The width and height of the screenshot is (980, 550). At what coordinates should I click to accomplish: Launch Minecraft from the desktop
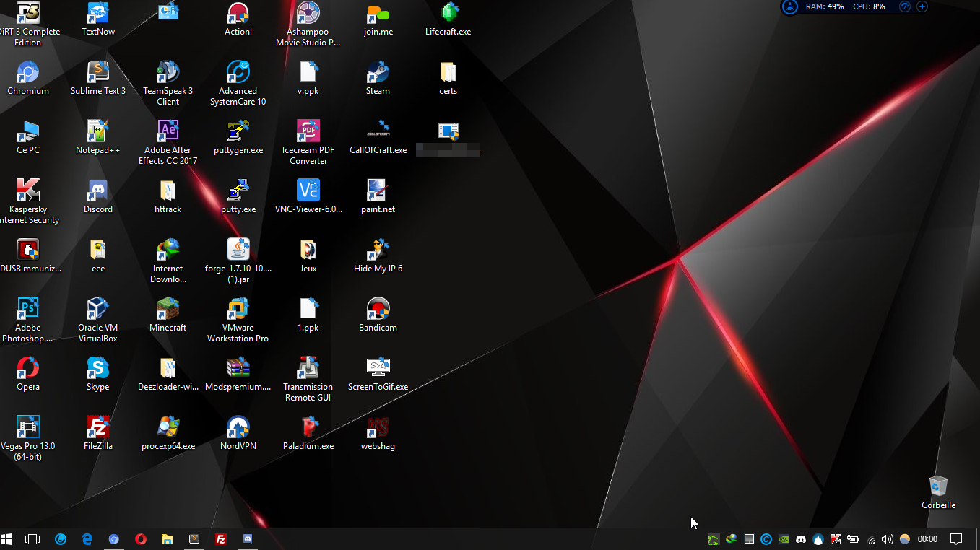[168, 310]
